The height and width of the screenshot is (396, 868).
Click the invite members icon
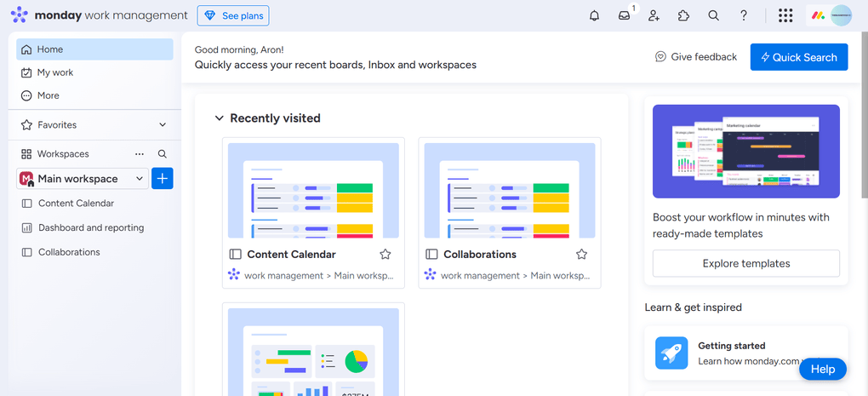tap(654, 15)
